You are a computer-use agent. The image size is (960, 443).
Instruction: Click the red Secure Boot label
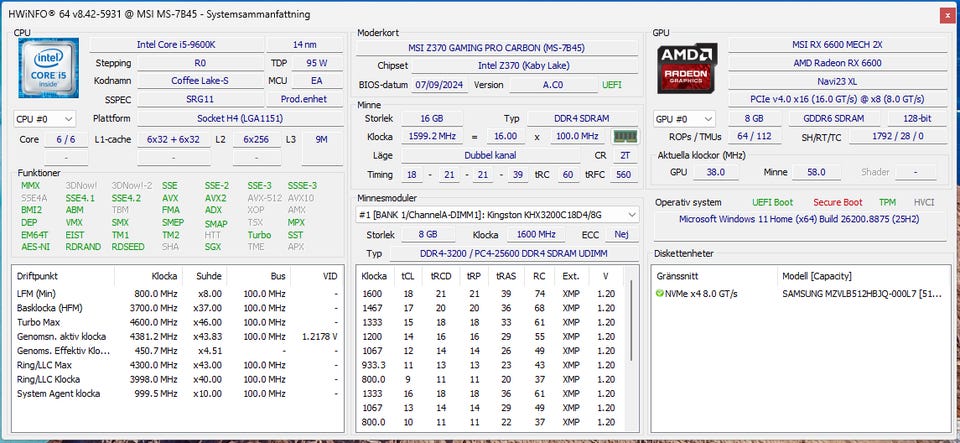(x=838, y=203)
